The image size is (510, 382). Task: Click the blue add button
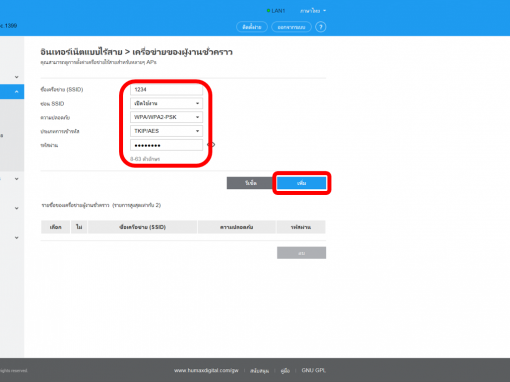click(301, 183)
